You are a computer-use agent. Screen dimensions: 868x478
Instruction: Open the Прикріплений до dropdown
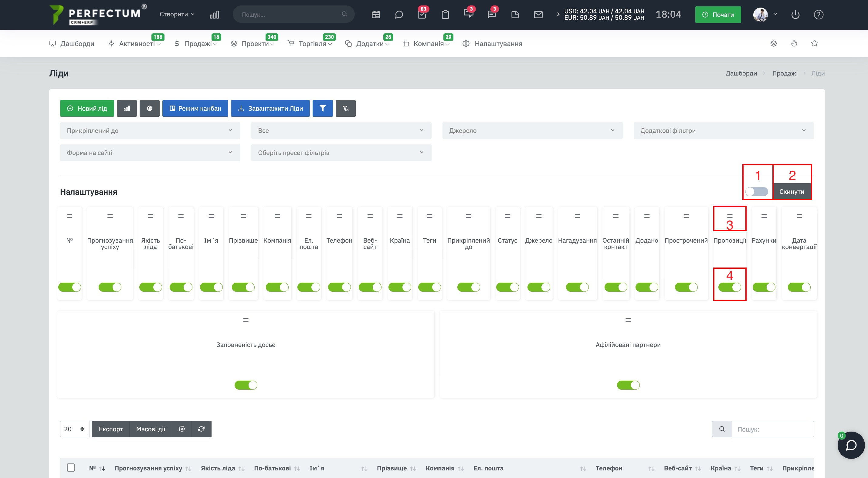click(150, 131)
